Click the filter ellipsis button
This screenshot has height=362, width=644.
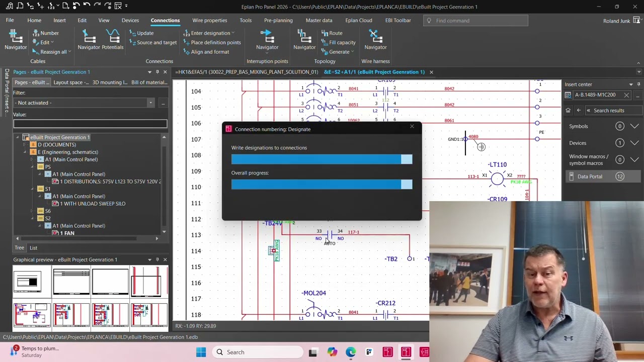(x=163, y=103)
